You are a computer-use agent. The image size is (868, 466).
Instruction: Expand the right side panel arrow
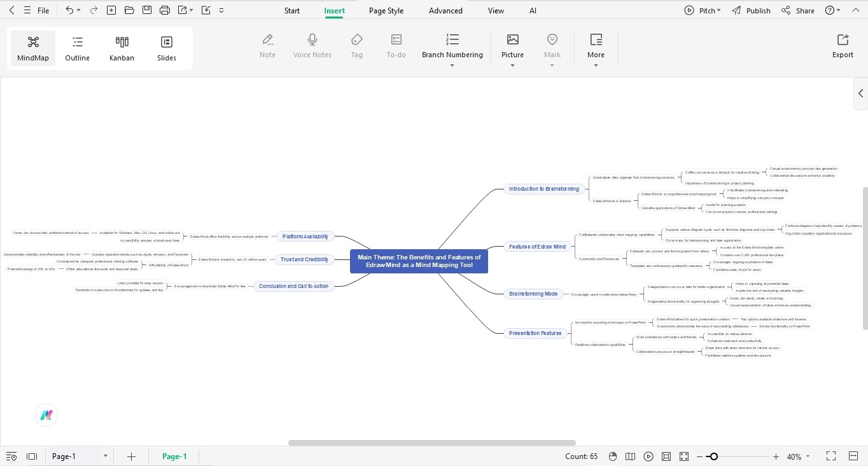coord(860,93)
